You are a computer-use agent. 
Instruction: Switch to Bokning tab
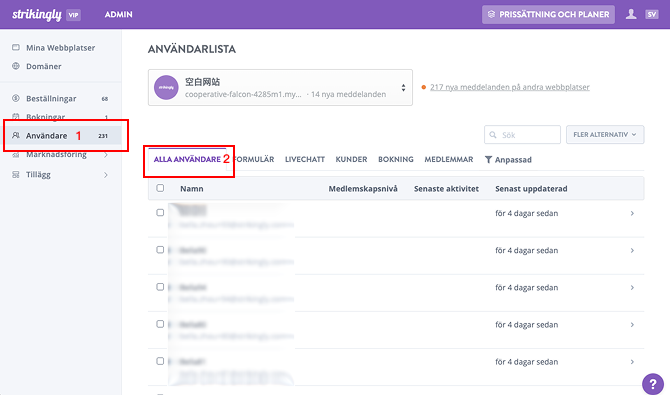click(396, 159)
